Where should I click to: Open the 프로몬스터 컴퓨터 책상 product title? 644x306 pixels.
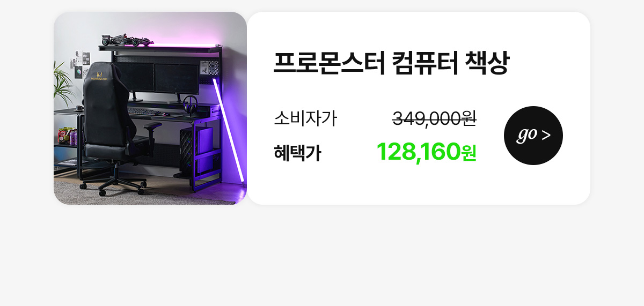tap(391, 63)
